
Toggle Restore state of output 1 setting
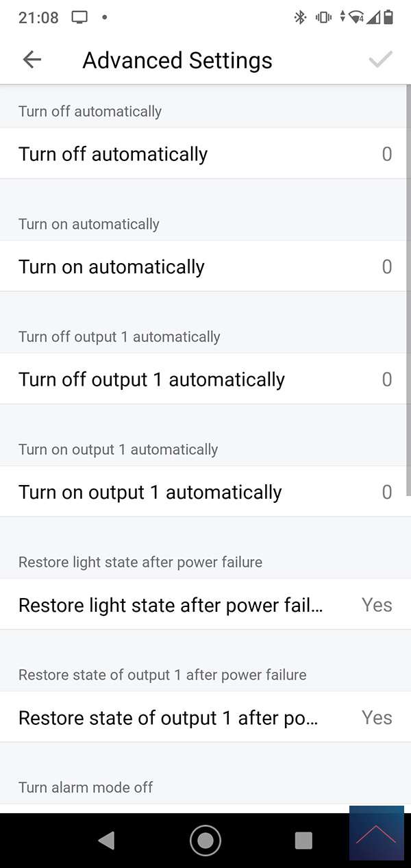click(x=169, y=718)
